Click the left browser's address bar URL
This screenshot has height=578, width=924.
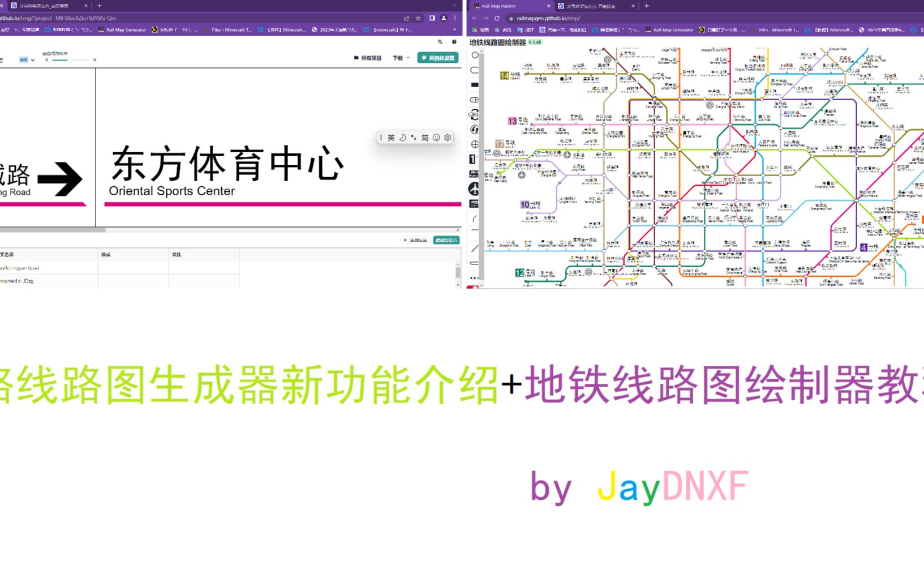point(58,18)
